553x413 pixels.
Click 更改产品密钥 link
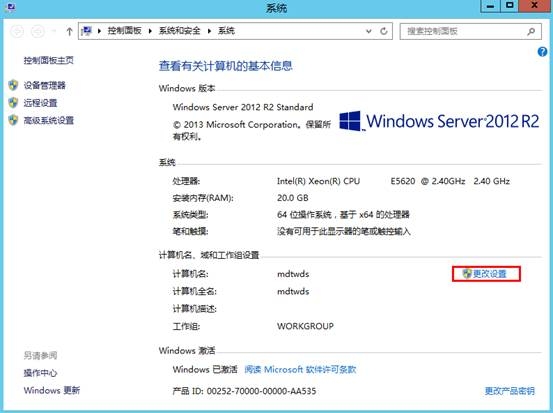510,391
